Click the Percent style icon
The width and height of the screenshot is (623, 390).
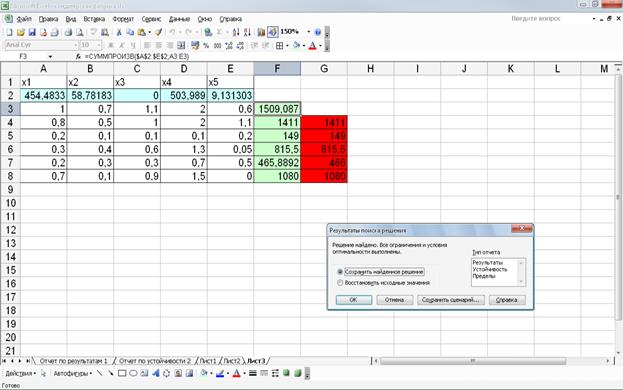tap(206, 46)
